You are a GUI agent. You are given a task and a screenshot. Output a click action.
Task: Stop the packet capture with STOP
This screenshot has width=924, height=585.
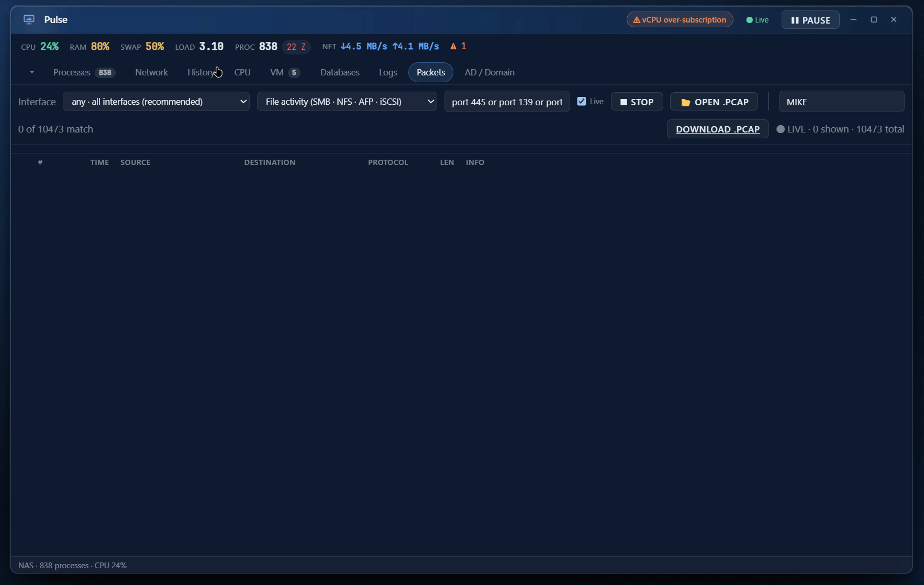pyautogui.click(x=637, y=102)
